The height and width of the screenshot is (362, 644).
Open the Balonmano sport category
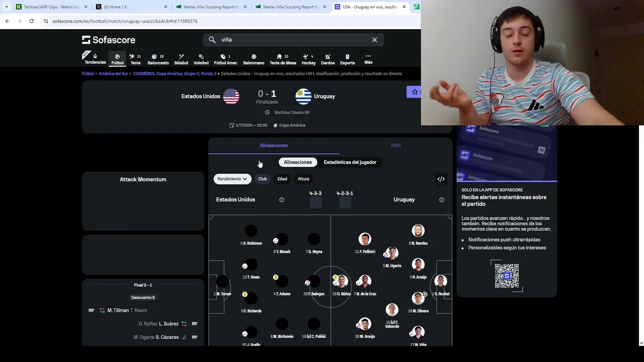tap(254, 59)
